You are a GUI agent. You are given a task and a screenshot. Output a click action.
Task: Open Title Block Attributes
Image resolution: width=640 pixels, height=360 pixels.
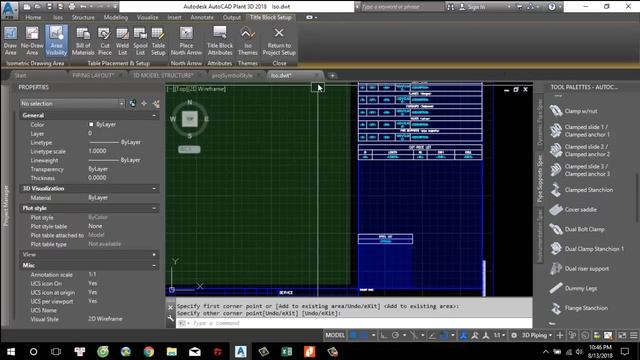point(220,41)
